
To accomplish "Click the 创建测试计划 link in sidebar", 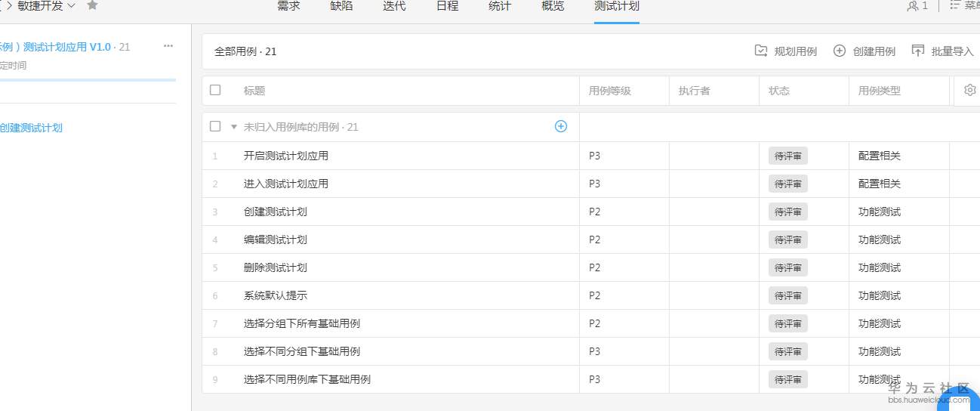I will click(31, 128).
